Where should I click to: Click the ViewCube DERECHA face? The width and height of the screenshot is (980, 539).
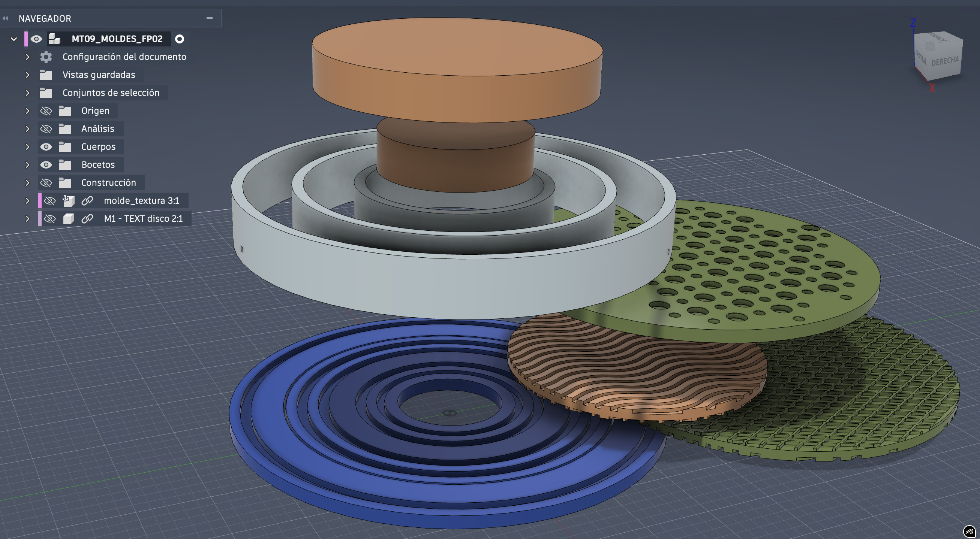945,61
